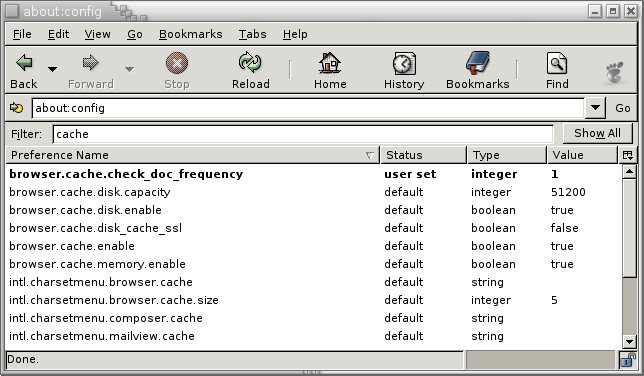Click the window menu icon in title bar
Viewport: 644px width, 376px height.
[x=12, y=11]
